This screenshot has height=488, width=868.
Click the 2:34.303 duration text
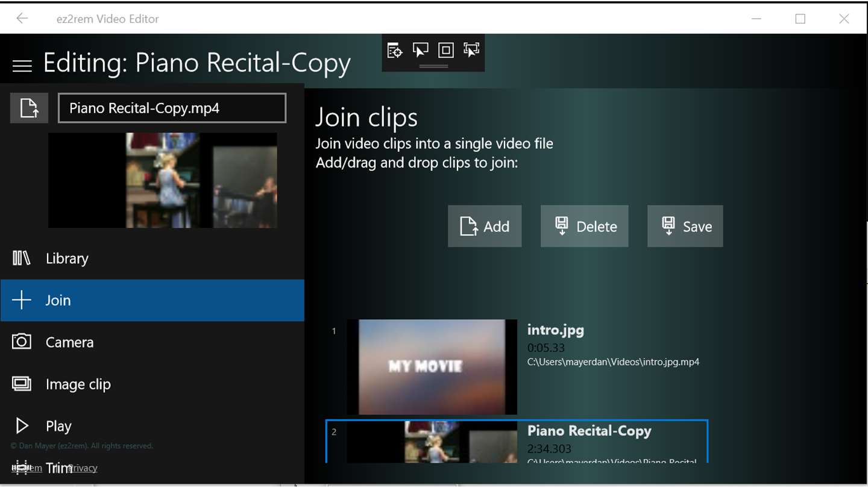click(549, 449)
